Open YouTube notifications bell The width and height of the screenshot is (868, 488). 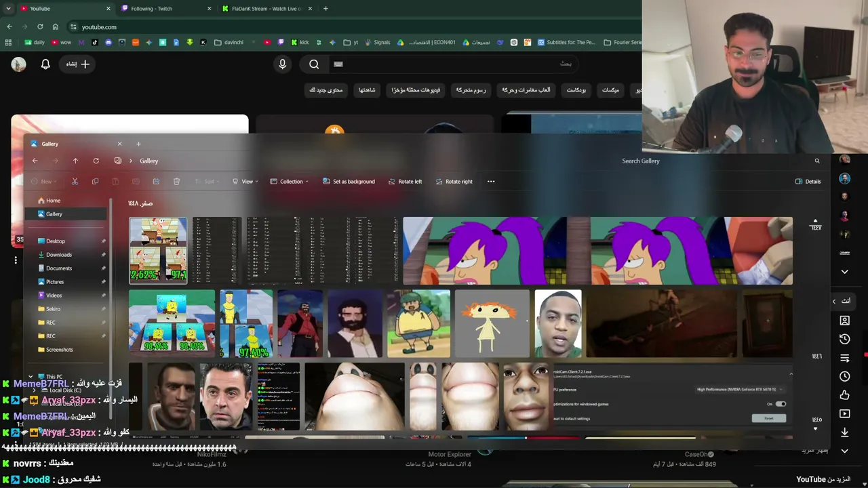(x=45, y=64)
